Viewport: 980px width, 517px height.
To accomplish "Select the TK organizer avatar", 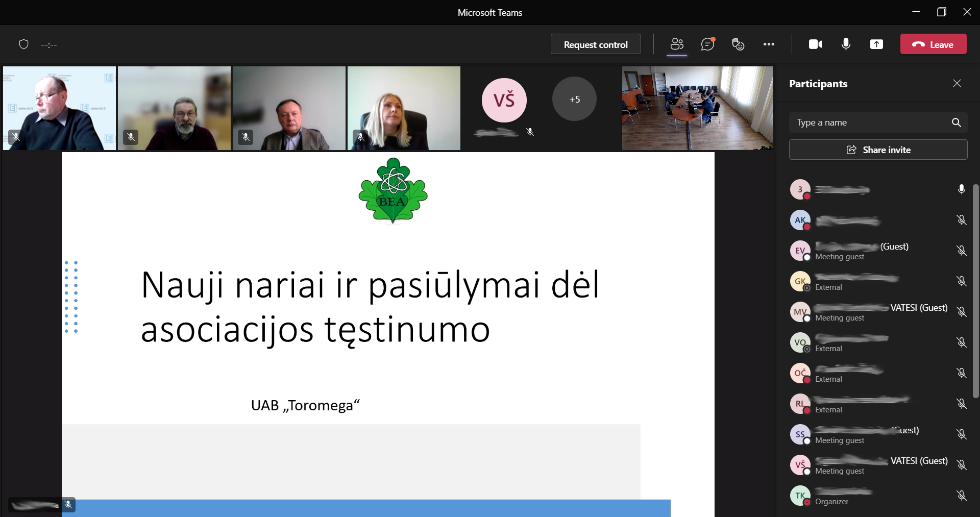I will pyautogui.click(x=800, y=496).
